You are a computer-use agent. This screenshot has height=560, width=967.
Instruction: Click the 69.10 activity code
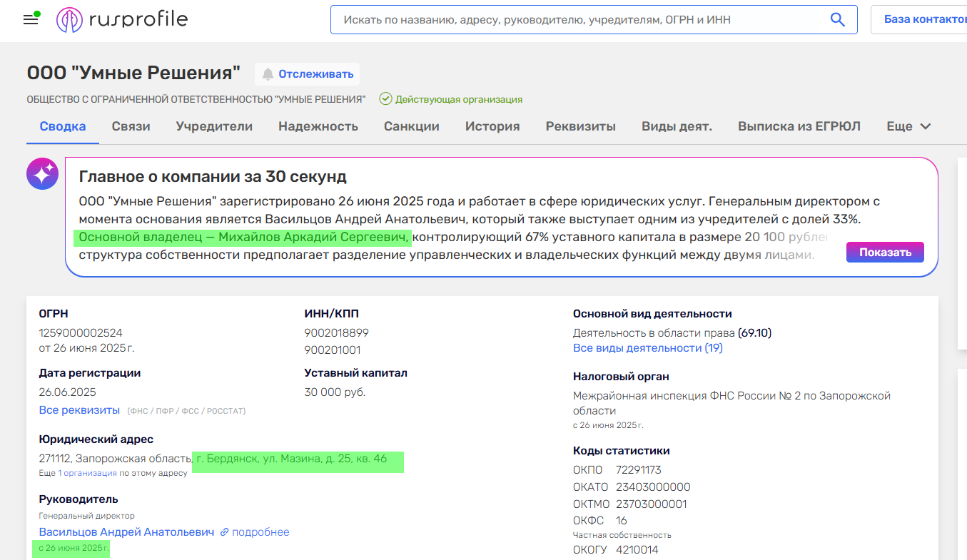(754, 332)
